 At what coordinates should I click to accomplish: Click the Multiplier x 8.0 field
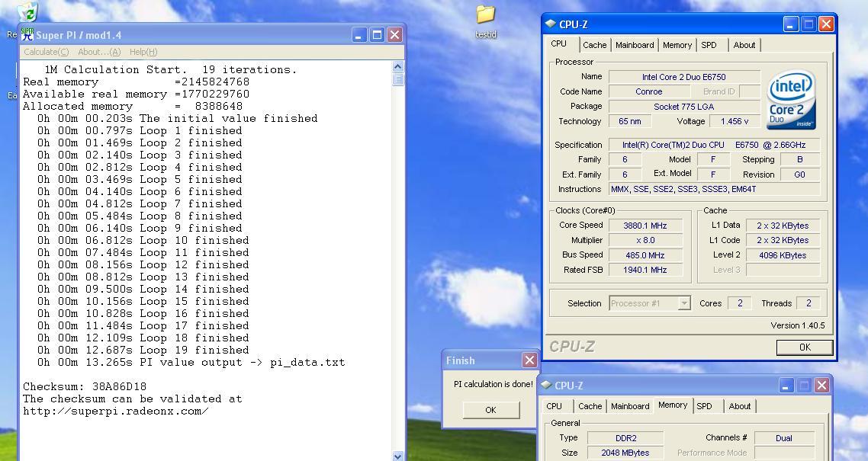pyautogui.click(x=645, y=240)
